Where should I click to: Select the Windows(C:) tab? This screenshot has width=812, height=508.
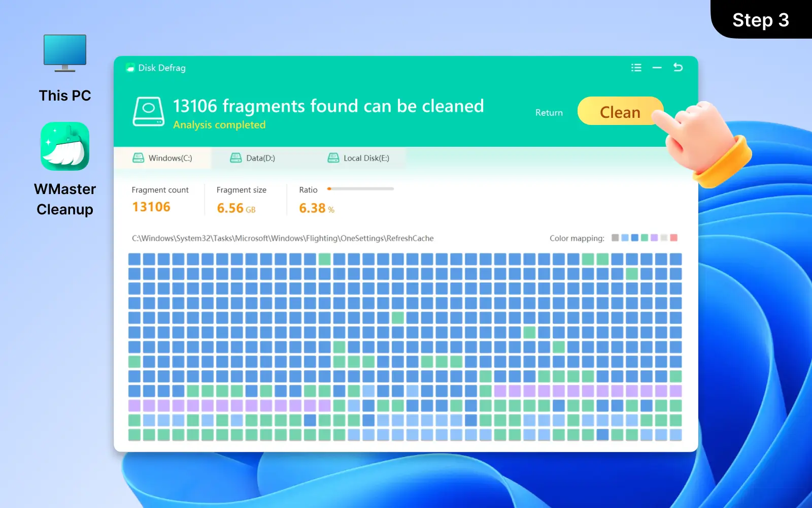click(x=169, y=158)
